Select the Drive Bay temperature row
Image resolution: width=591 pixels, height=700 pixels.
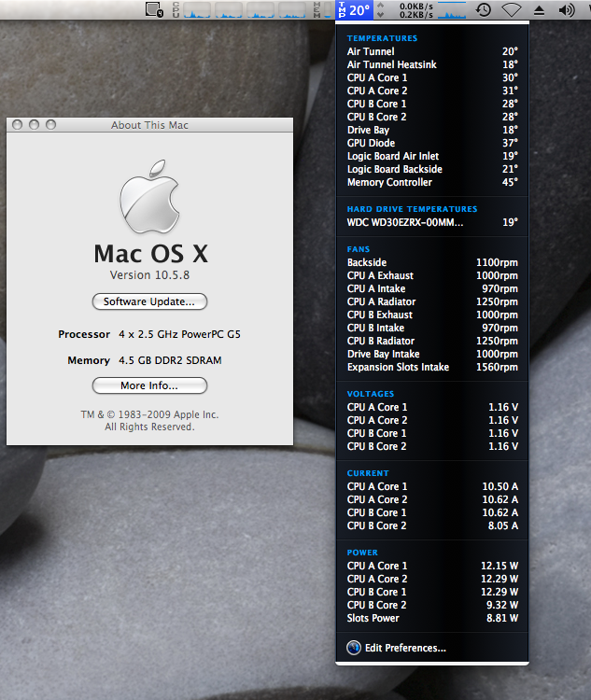click(x=432, y=130)
